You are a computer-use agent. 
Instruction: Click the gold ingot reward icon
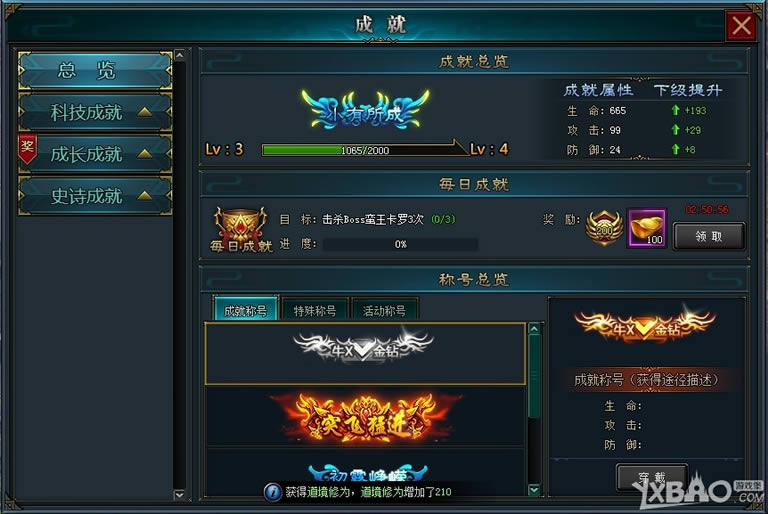point(647,228)
